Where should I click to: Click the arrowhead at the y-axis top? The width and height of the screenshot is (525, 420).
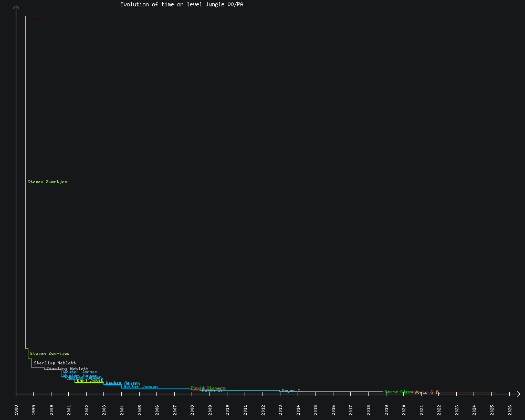coord(16,7)
